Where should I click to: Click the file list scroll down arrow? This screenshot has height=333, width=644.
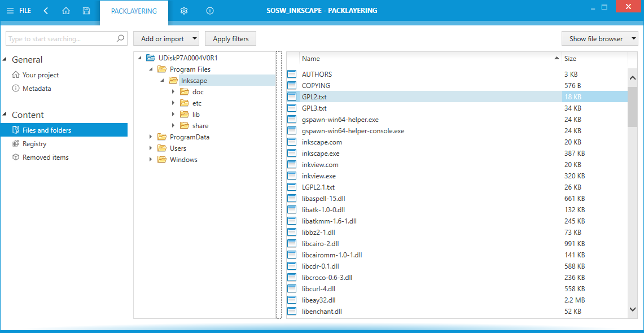point(633,309)
